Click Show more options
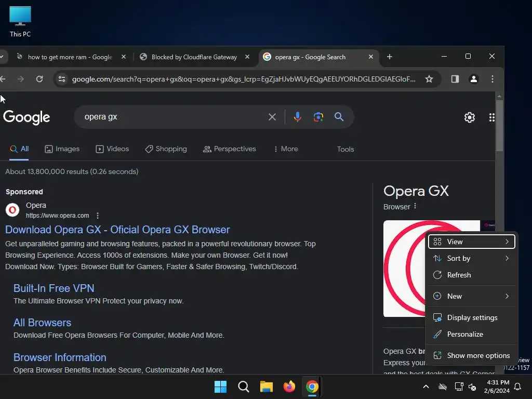The image size is (532, 399). [472, 355]
